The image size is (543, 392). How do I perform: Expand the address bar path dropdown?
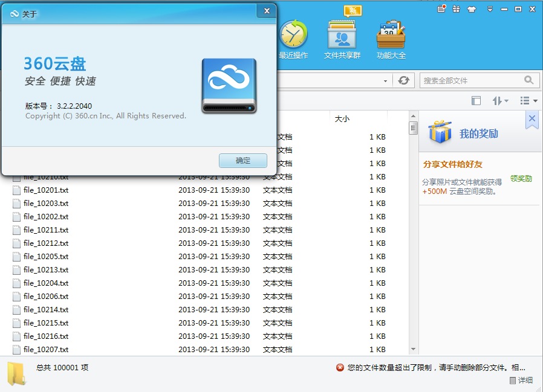[x=385, y=81]
